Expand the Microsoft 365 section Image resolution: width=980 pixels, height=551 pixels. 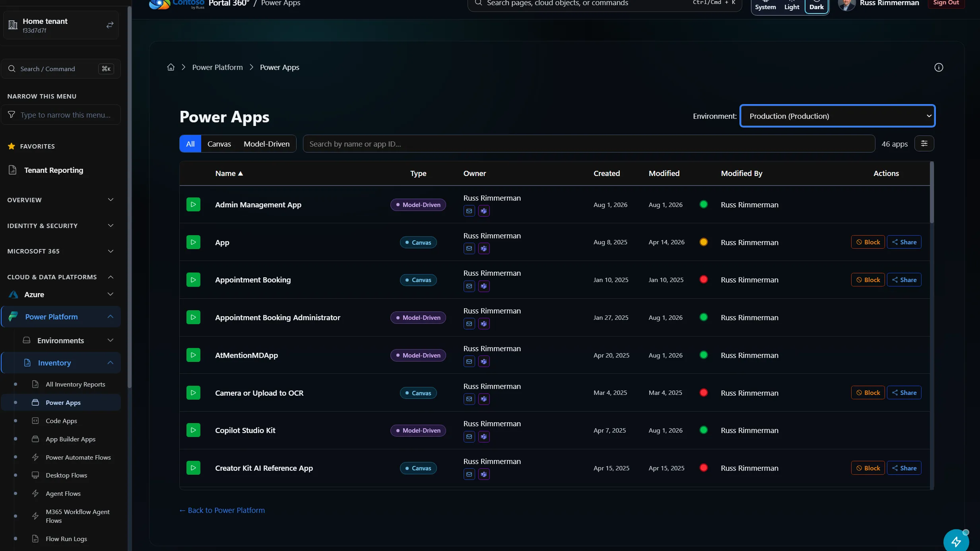tap(60, 251)
